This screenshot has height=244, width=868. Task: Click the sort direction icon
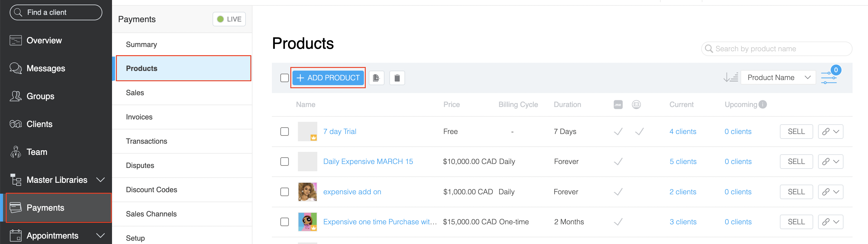coord(730,78)
